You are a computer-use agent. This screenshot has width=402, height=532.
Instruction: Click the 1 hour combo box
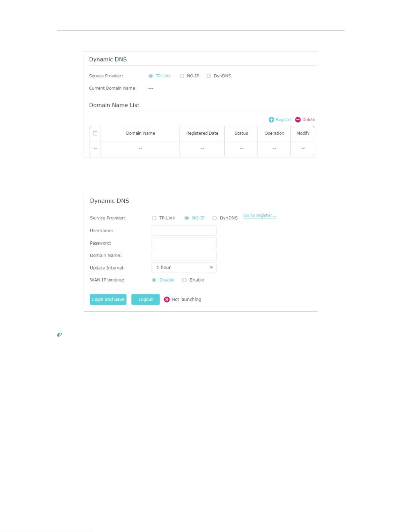pyautogui.click(x=184, y=268)
